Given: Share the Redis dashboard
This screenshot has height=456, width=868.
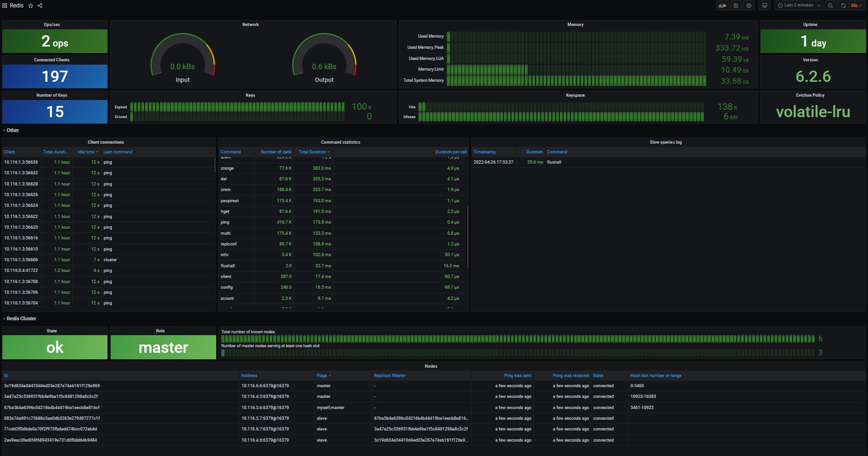Looking at the screenshot, I should tap(40, 6).
